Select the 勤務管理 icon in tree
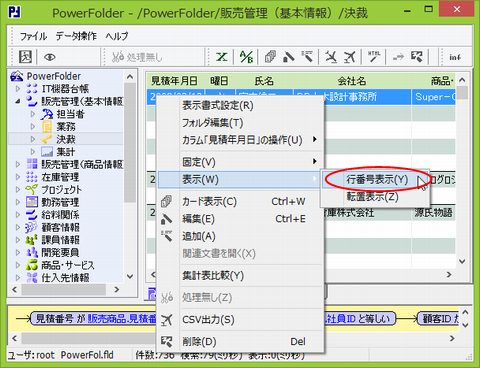Image resolution: width=480 pixels, height=368 pixels. pos(32,202)
